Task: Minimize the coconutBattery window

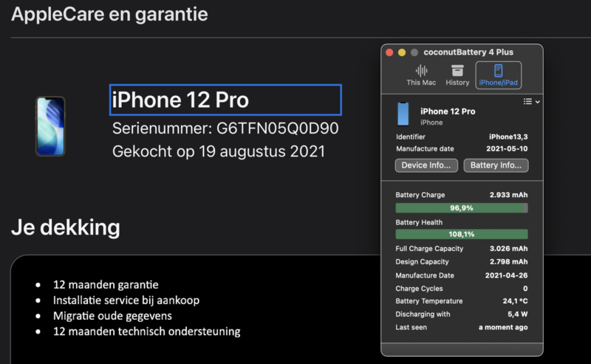Action: coord(402,52)
